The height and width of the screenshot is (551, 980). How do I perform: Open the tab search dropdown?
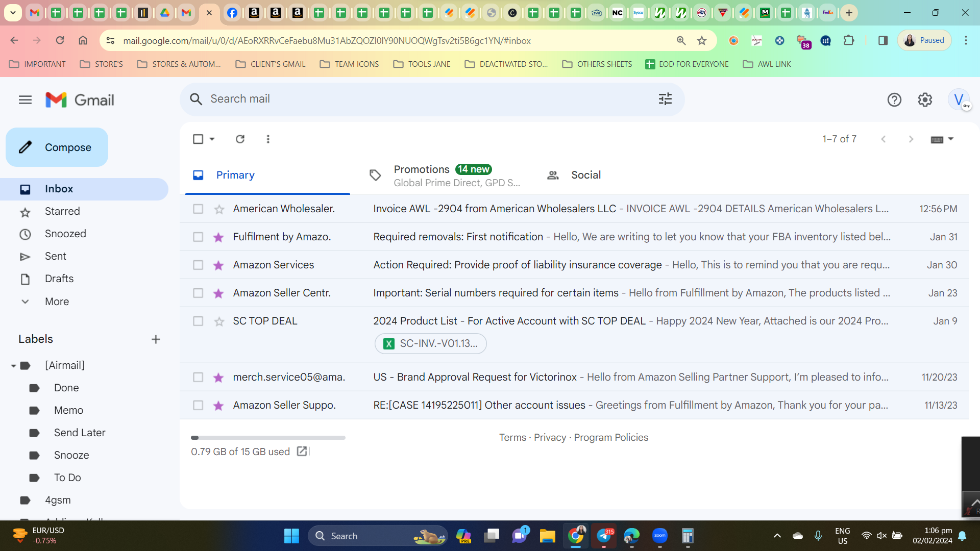[x=13, y=13]
